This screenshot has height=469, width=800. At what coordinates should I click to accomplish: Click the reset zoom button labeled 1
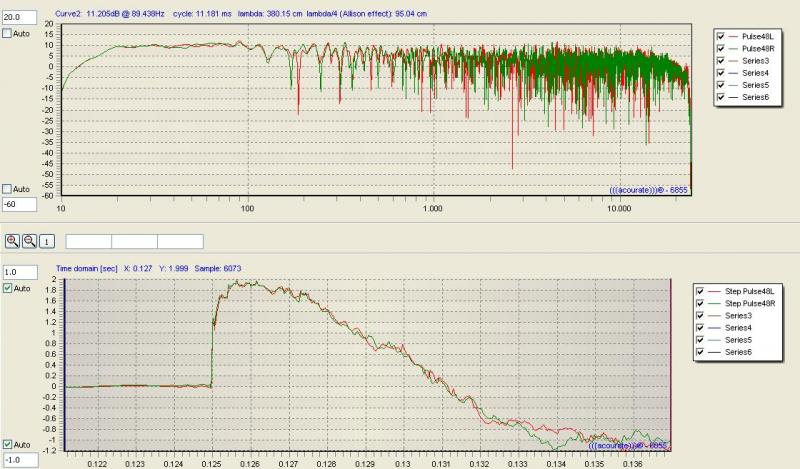(47, 241)
